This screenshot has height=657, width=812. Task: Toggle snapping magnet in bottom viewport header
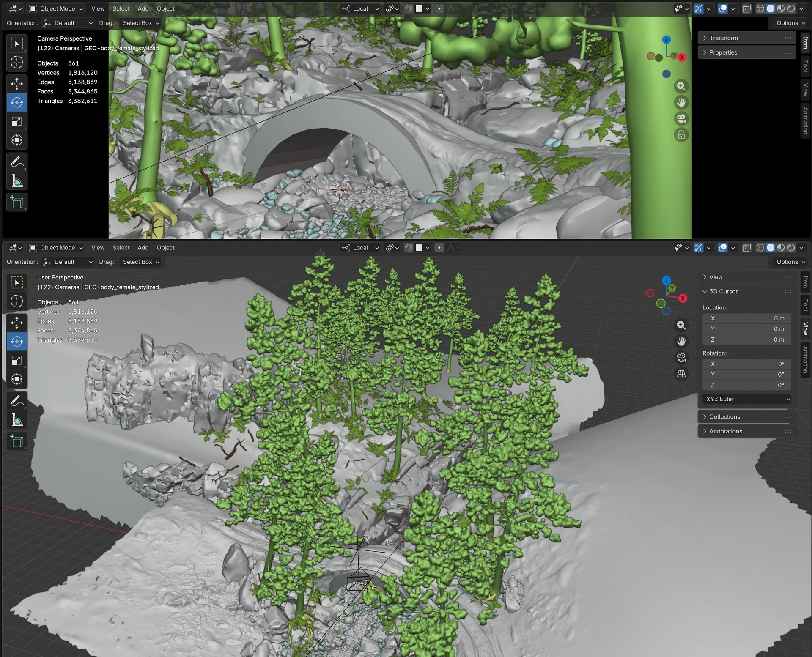coord(409,248)
